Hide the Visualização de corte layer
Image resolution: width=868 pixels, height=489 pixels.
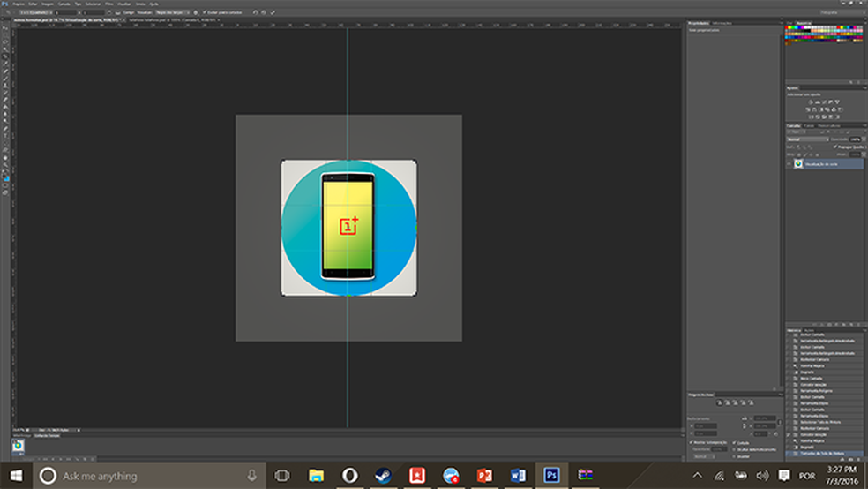pyautogui.click(x=789, y=163)
